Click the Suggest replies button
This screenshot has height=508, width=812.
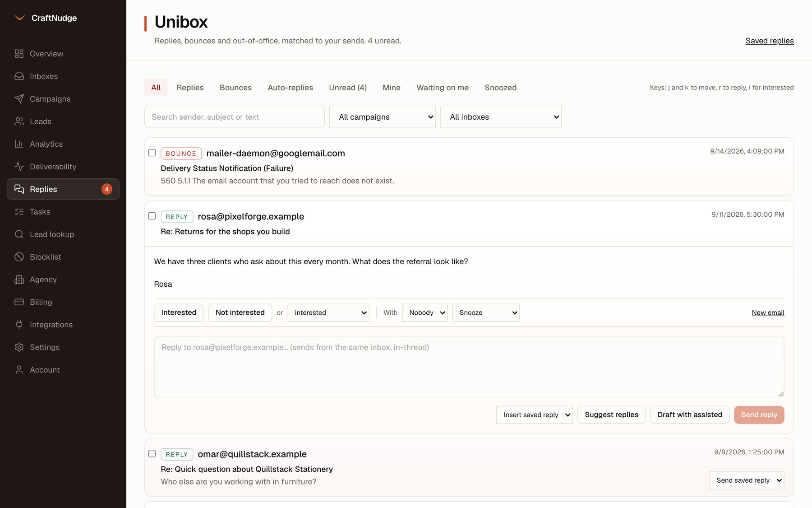click(611, 415)
